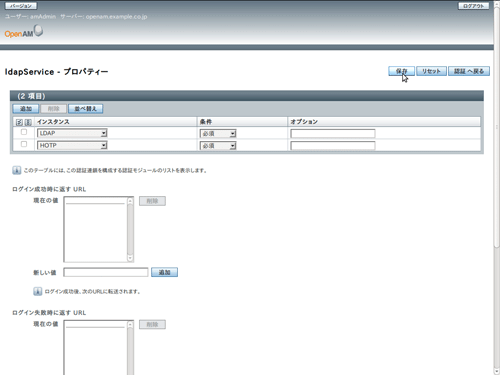The height and width of the screenshot is (375, 500).
Task: Click ログイン成功時に返す URL label
Action: click(49, 189)
